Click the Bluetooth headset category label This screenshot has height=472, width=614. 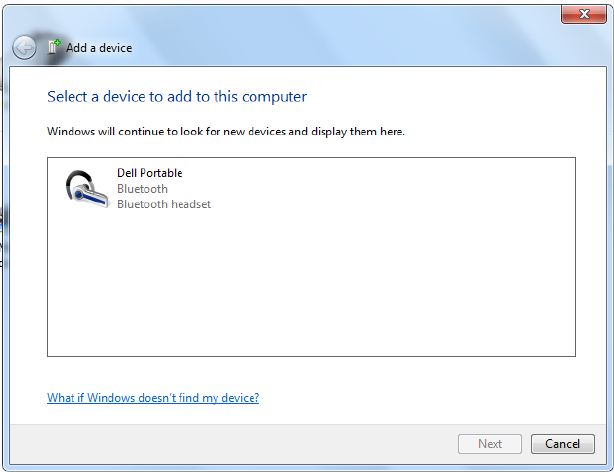tap(164, 204)
